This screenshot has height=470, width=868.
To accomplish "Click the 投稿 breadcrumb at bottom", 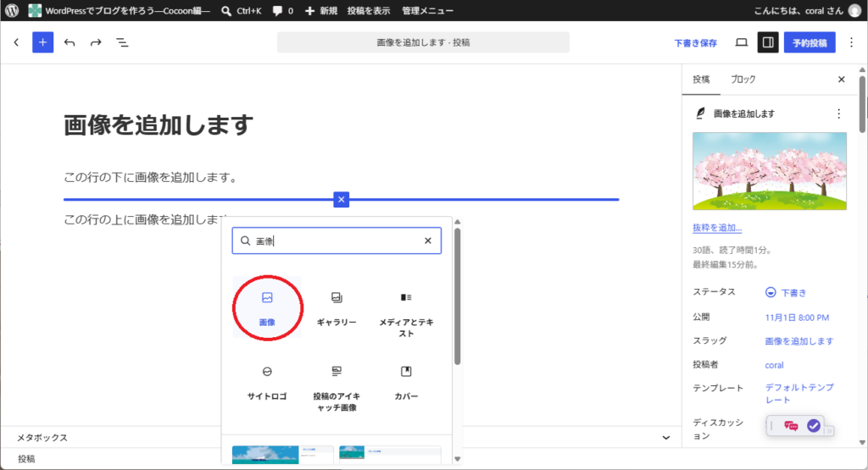I will pos(26,459).
